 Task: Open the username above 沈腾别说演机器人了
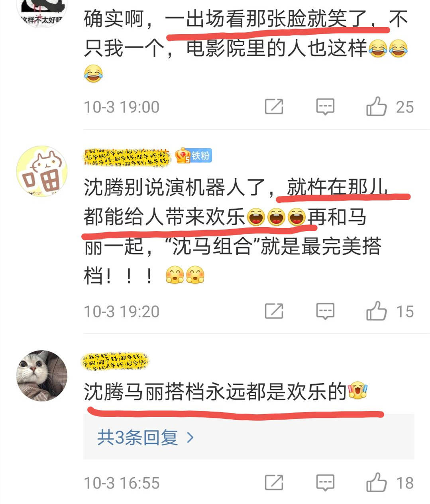point(127,157)
